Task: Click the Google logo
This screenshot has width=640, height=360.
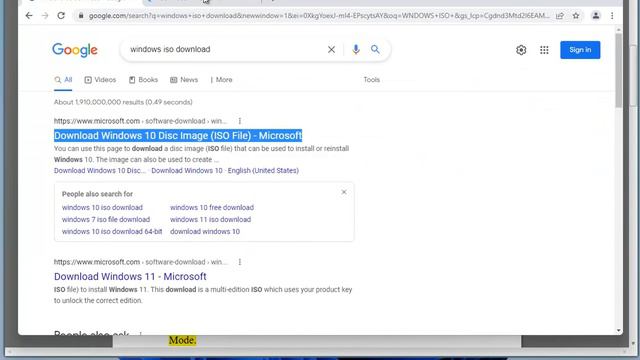Action: click(75, 50)
